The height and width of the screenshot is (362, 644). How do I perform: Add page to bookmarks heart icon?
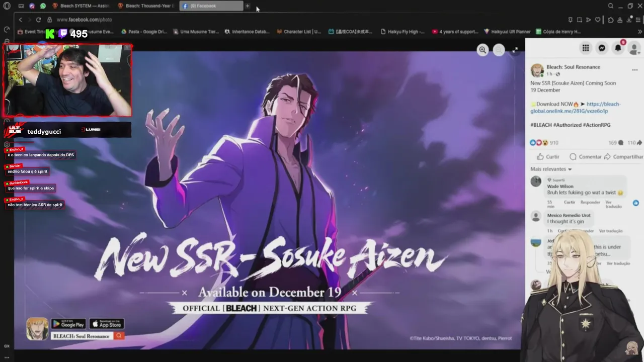pyautogui.click(x=598, y=20)
